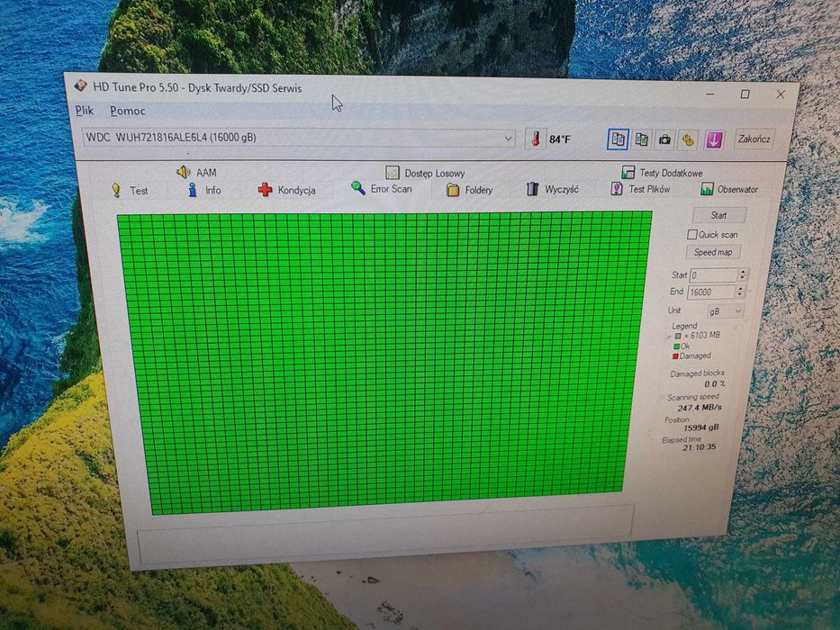Click the Start field spinner arrows

(742, 274)
